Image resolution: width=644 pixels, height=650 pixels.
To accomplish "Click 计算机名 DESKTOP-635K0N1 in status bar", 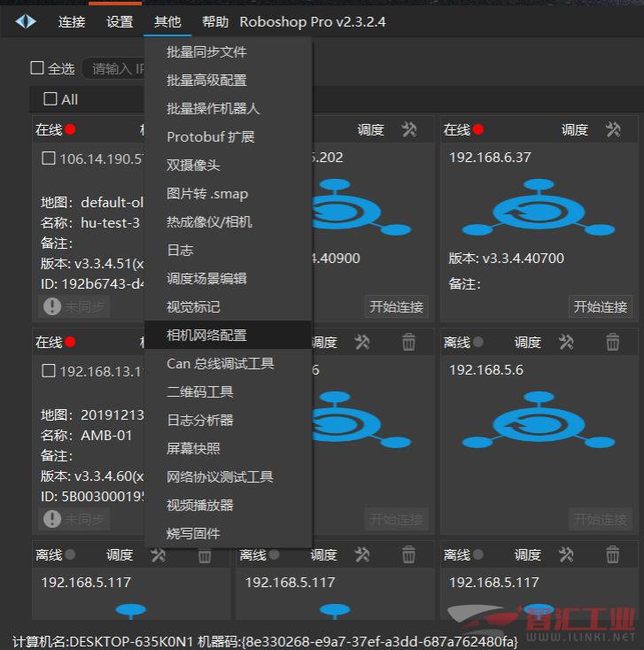I will 103,642.
